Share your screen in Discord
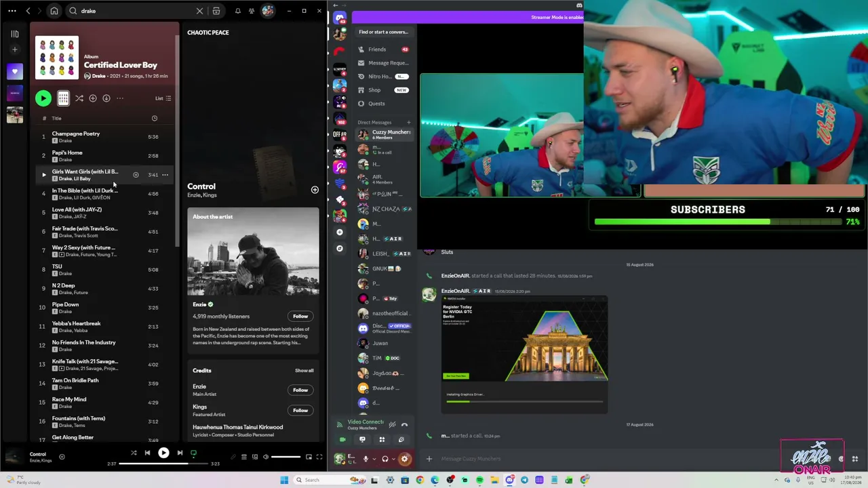 (x=362, y=440)
